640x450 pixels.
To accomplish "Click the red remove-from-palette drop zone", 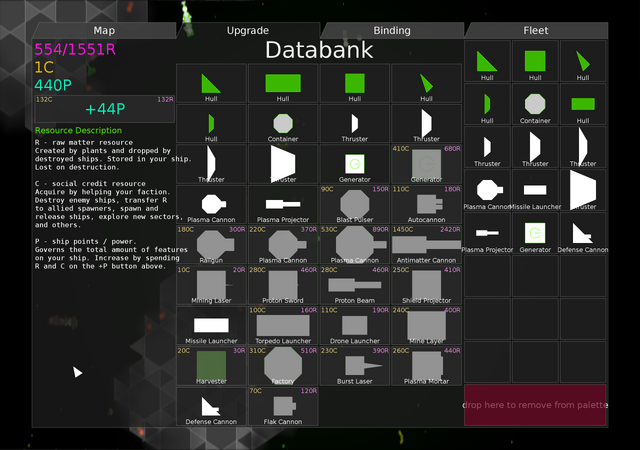I will click(x=535, y=405).
